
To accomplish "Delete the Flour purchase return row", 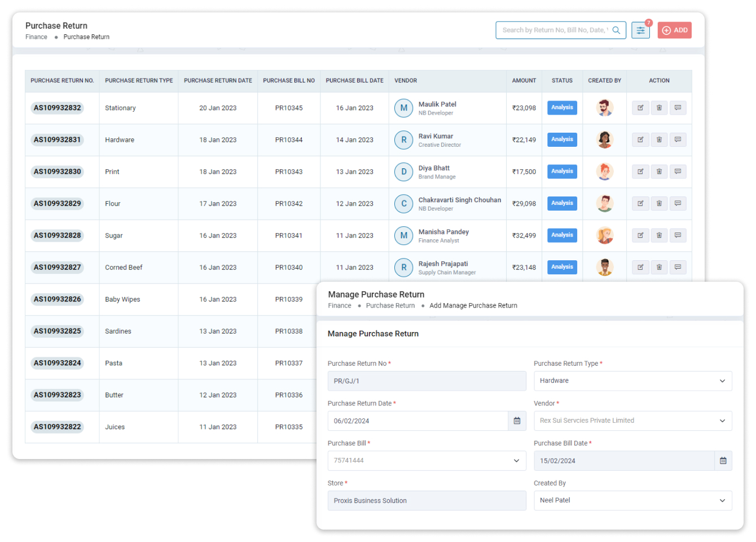I will [x=659, y=203].
